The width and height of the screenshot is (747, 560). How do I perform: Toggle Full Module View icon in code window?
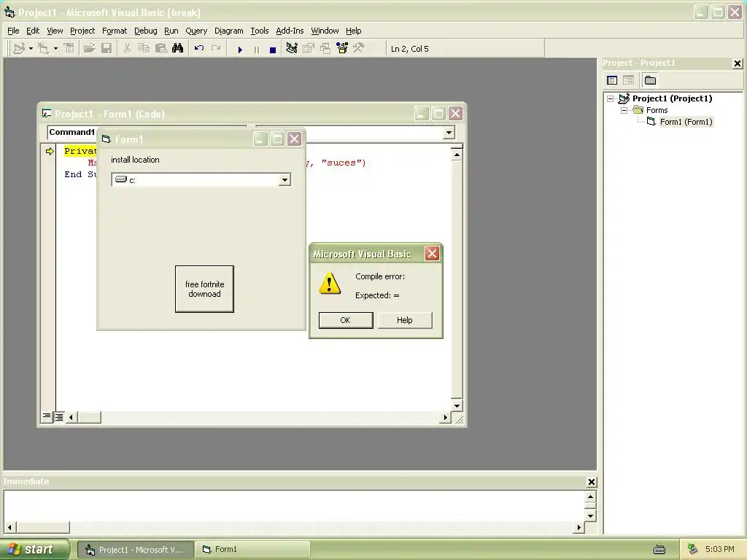(58, 416)
